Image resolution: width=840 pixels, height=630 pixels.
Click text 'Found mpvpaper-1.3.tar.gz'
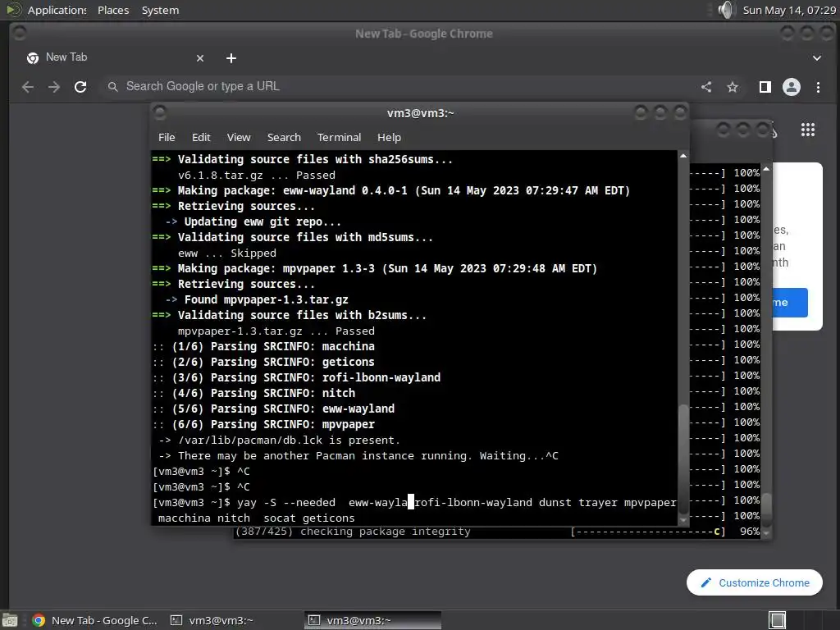coord(267,299)
